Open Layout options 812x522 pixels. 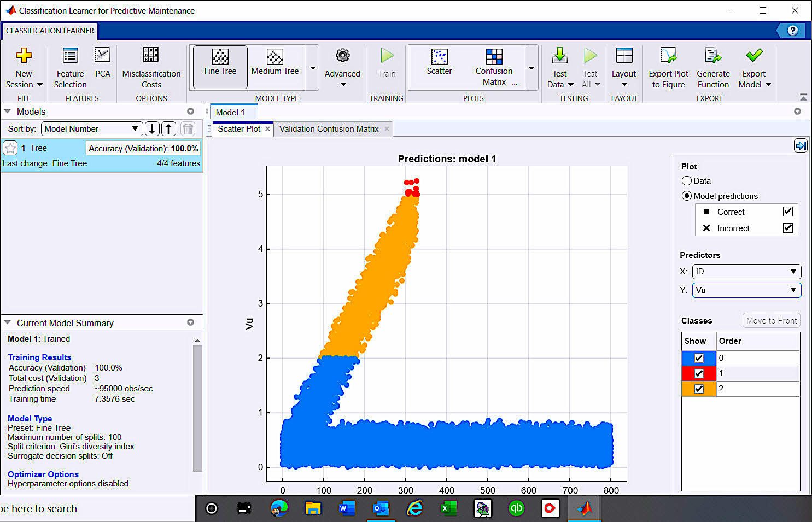click(x=624, y=68)
